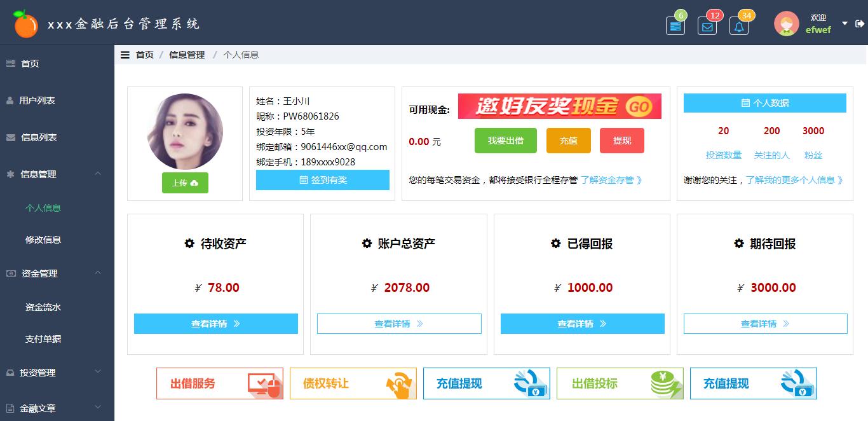Open the user dropdown caret beside efwef

click(x=844, y=24)
